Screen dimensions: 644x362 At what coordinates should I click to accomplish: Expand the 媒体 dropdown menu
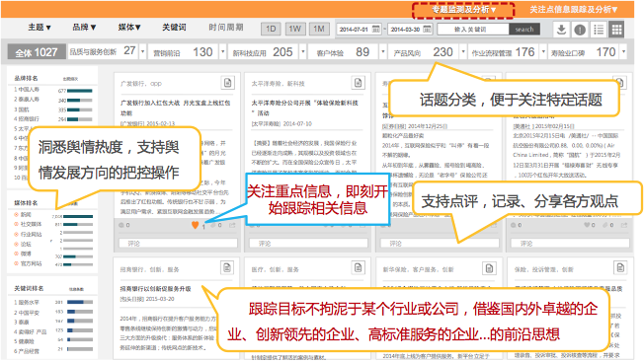pos(129,27)
